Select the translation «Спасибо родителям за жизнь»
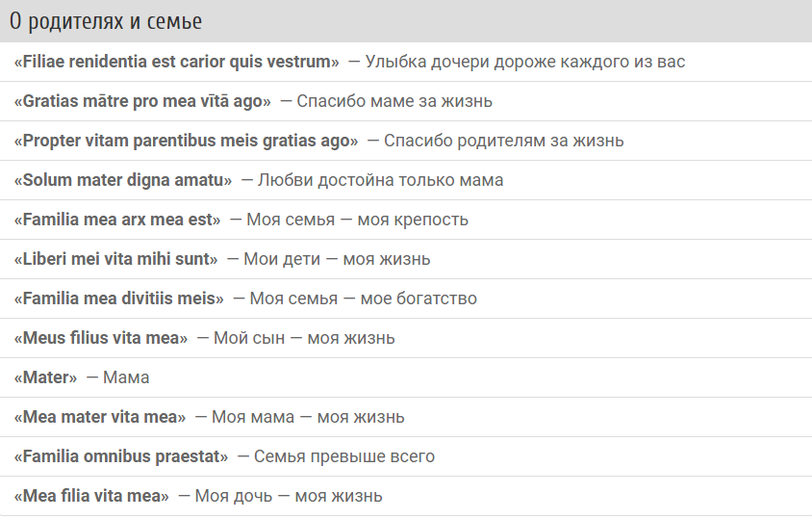 [x=503, y=141]
